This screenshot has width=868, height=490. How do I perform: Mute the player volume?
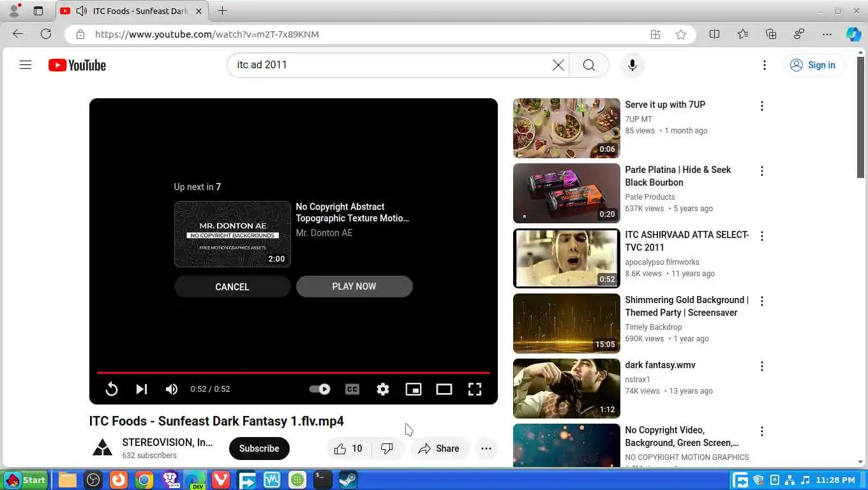172,389
